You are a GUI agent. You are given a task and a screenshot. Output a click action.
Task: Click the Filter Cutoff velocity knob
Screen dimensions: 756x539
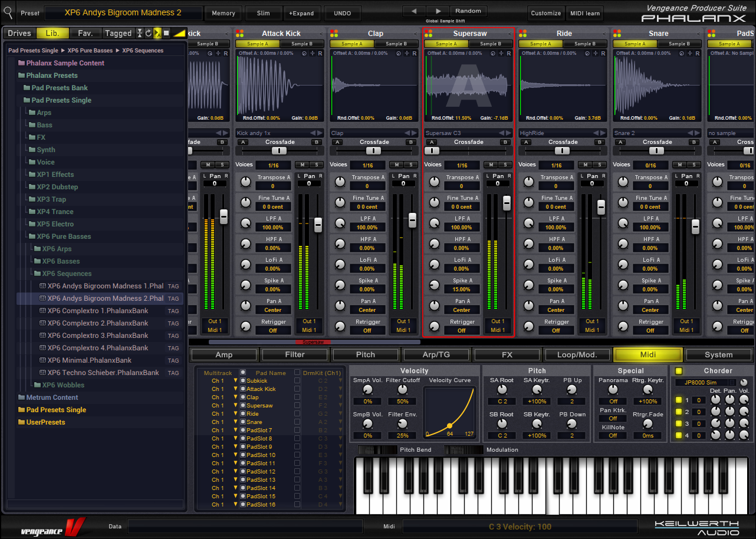tap(403, 390)
